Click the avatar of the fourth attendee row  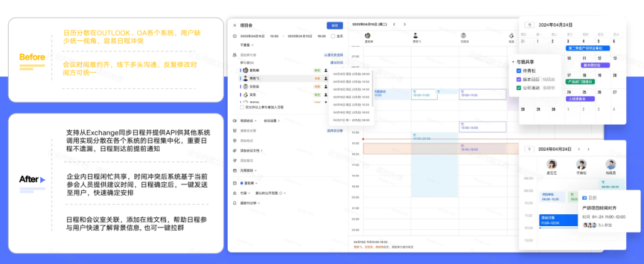click(x=246, y=95)
